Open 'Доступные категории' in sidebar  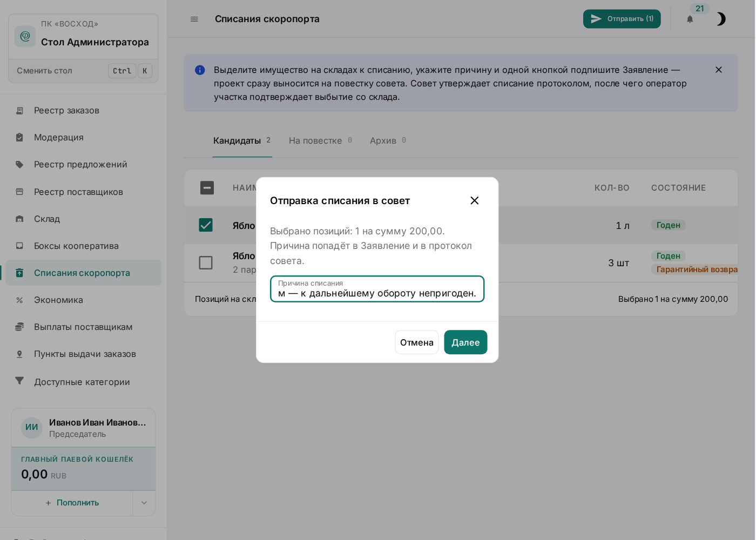[84, 382]
